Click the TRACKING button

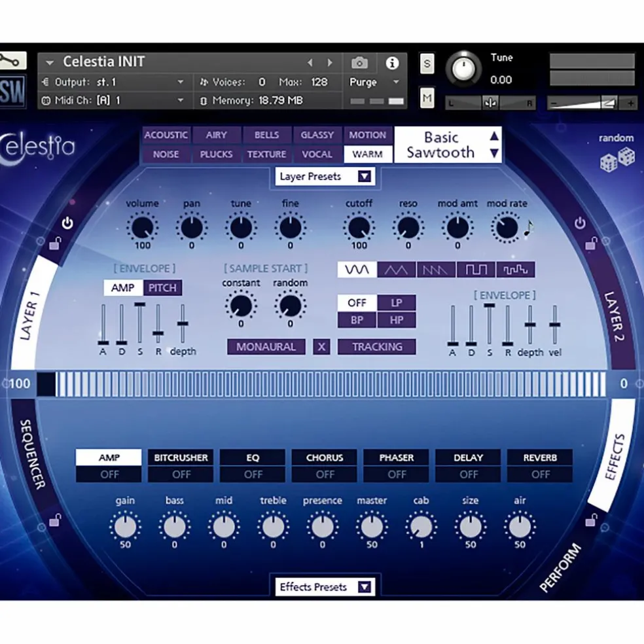click(x=376, y=347)
